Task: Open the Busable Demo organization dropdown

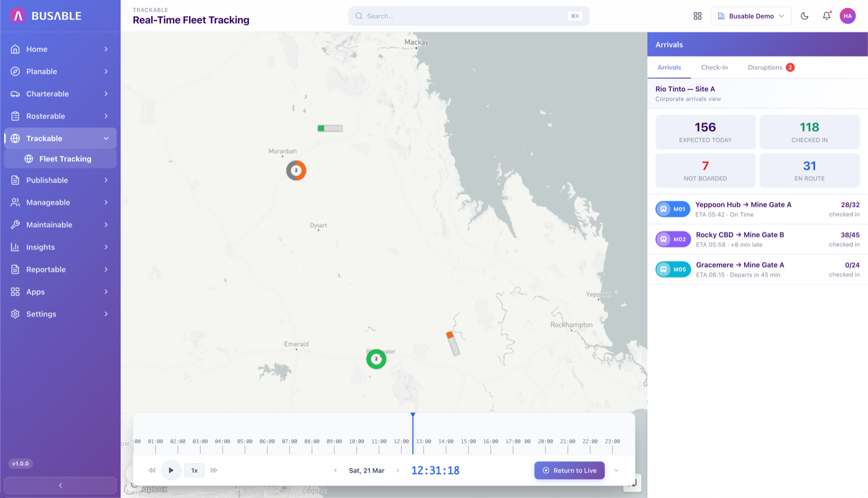Action: (751, 16)
